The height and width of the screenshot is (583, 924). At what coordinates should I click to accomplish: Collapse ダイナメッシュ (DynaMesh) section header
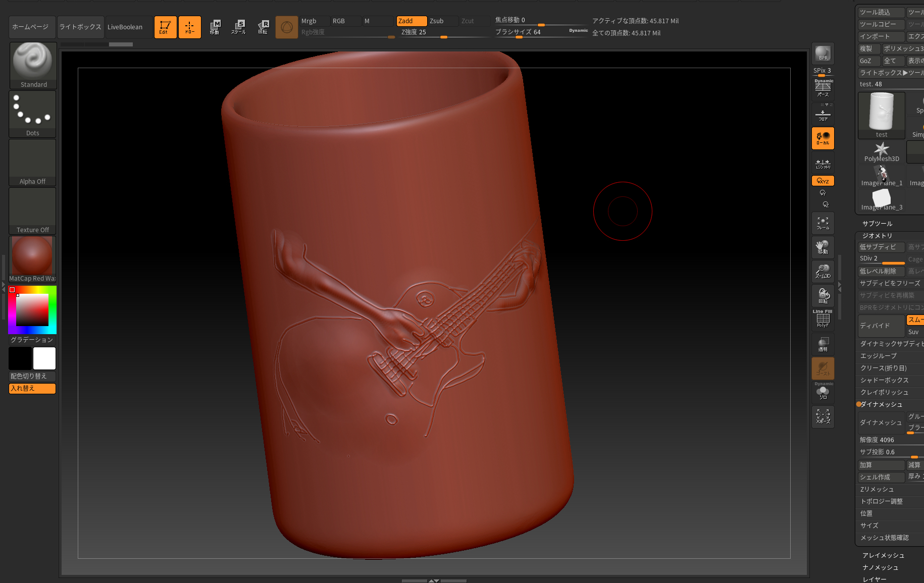882,404
